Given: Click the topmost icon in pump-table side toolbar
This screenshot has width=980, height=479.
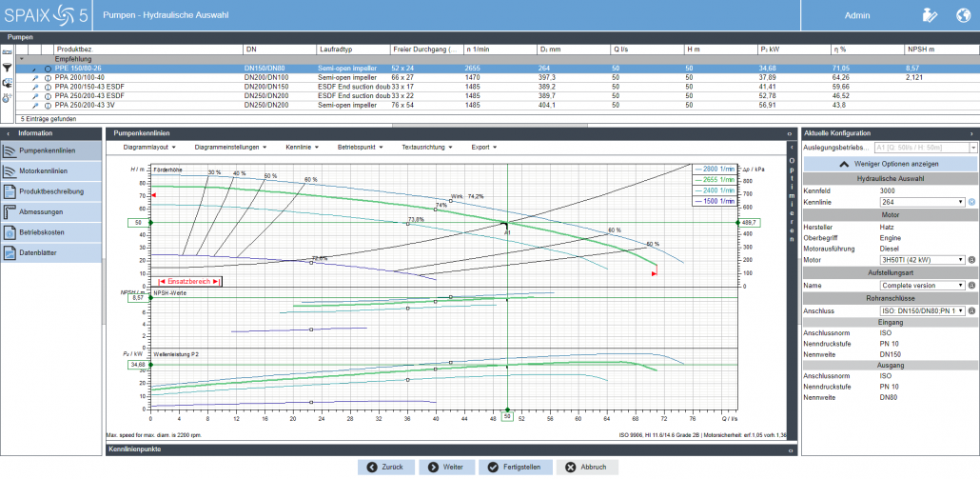Looking at the screenshot, I should (8, 52).
